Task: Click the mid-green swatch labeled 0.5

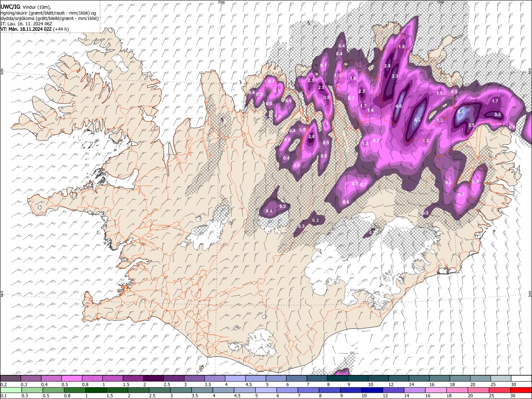Action: pos(53,390)
